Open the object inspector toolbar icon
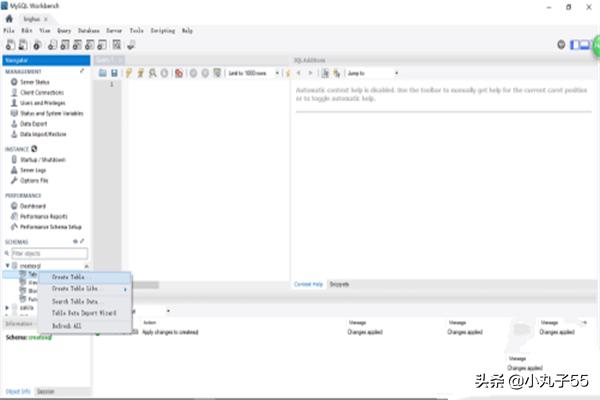 pyautogui.click(x=37, y=45)
